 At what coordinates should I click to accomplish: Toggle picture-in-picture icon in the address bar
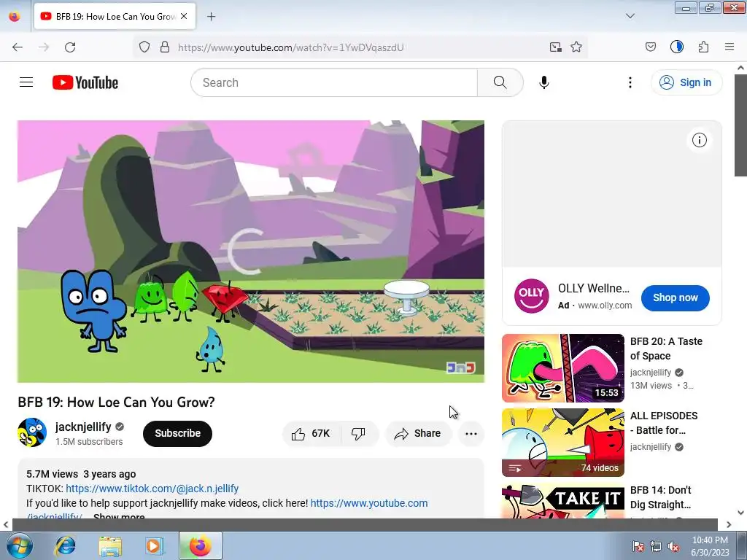click(x=555, y=47)
